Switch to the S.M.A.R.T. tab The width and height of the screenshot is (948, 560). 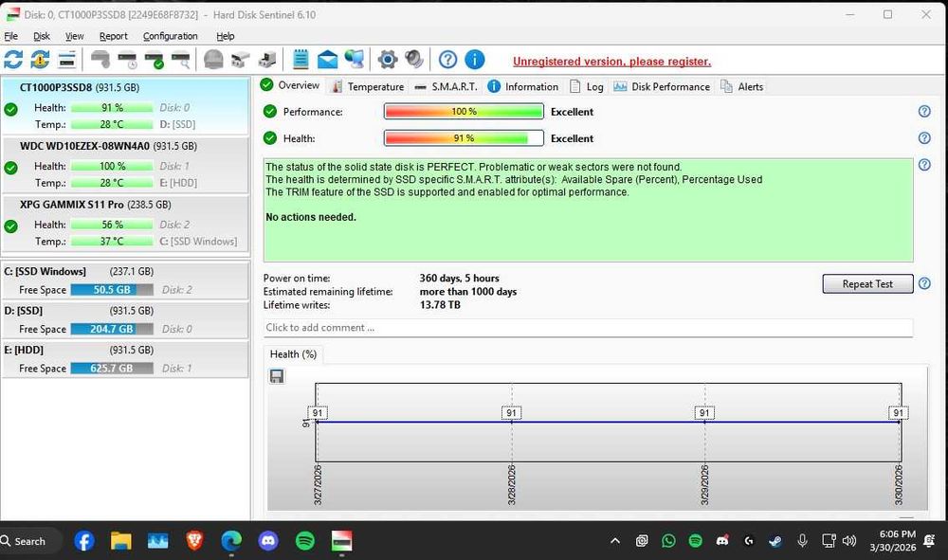point(447,86)
